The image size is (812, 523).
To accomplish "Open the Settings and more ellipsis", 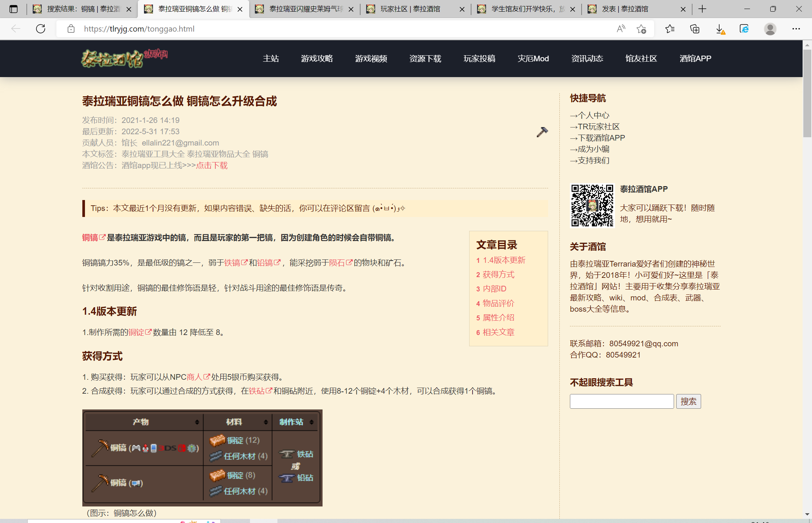I will pyautogui.click(x=796, y=29).
